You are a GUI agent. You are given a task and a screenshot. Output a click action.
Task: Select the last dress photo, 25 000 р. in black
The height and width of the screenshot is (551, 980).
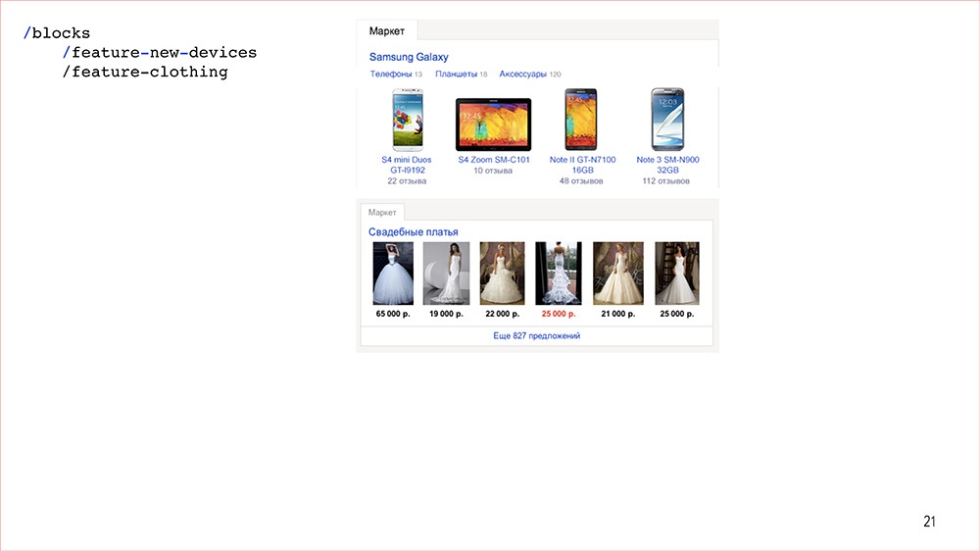click(677, 274)
